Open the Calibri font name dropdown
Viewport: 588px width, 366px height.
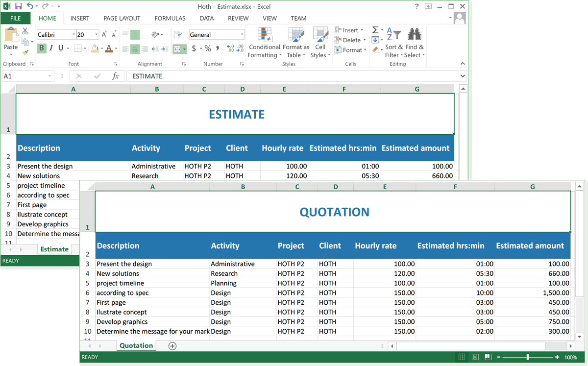pos(73,35)
